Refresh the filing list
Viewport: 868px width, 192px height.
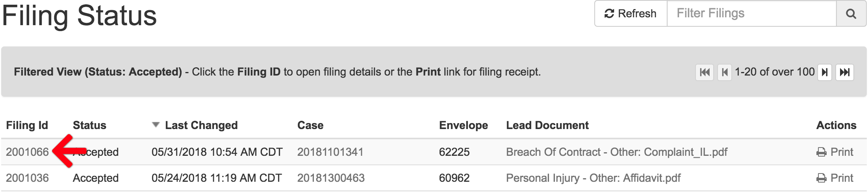[631, 14]
